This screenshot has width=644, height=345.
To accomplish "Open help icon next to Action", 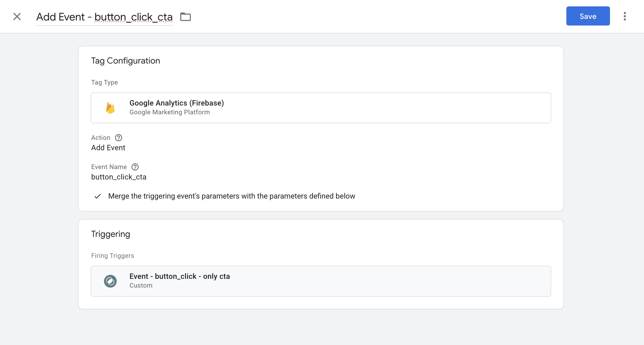I will tap(119, 138).
